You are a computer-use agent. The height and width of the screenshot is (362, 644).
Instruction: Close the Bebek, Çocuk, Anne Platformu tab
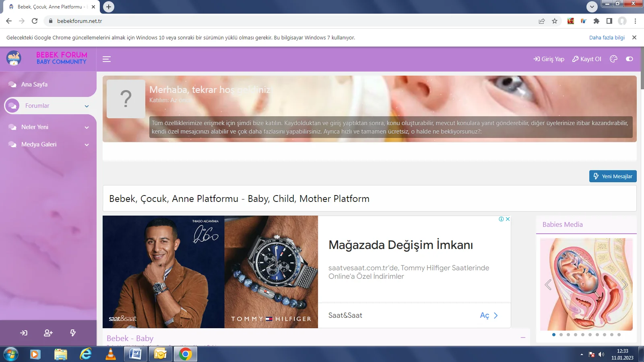(x=93, y=7)
